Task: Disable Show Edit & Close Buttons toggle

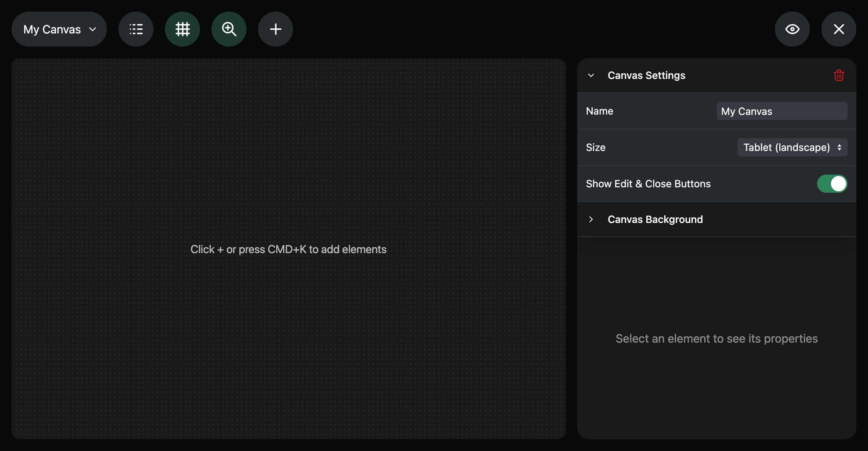Action: [832, 184]
